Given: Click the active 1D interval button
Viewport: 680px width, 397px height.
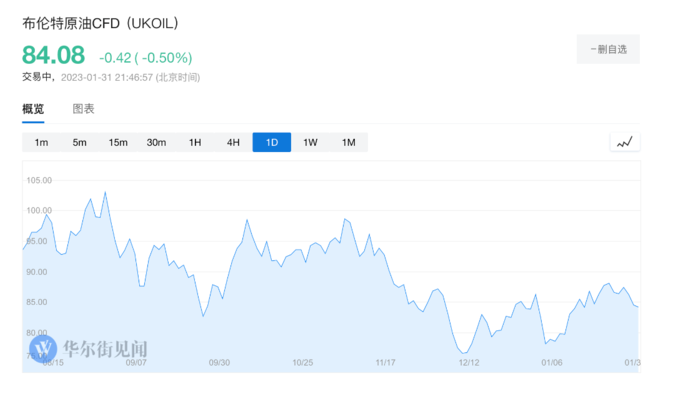Looking at the screenshot, I should (272, 142).
